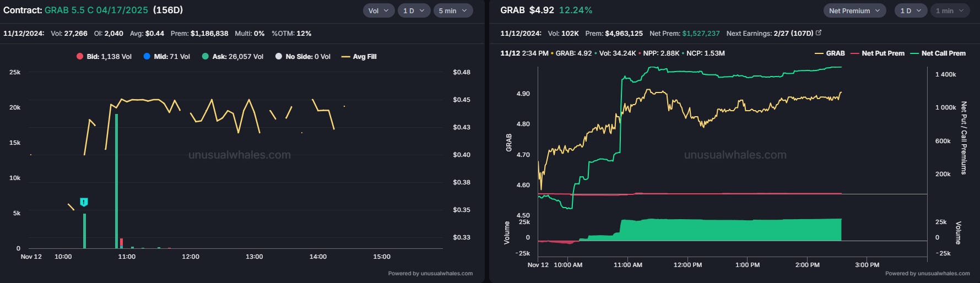Click the red Bid legend dot
Screen dimensions: 980x283
pyautogui.click(x=80, y=57)
